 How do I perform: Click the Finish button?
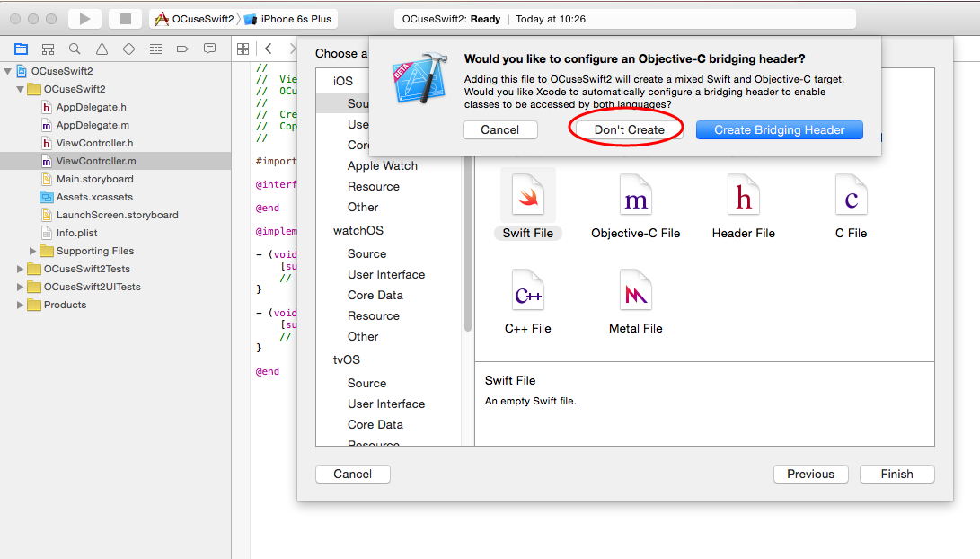point(896,474)
